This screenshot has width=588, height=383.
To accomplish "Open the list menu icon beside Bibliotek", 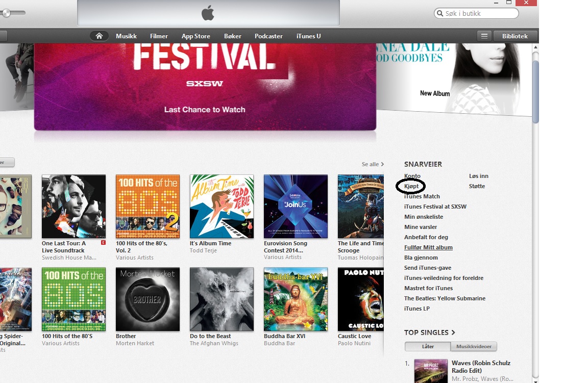I will [484, 36].
